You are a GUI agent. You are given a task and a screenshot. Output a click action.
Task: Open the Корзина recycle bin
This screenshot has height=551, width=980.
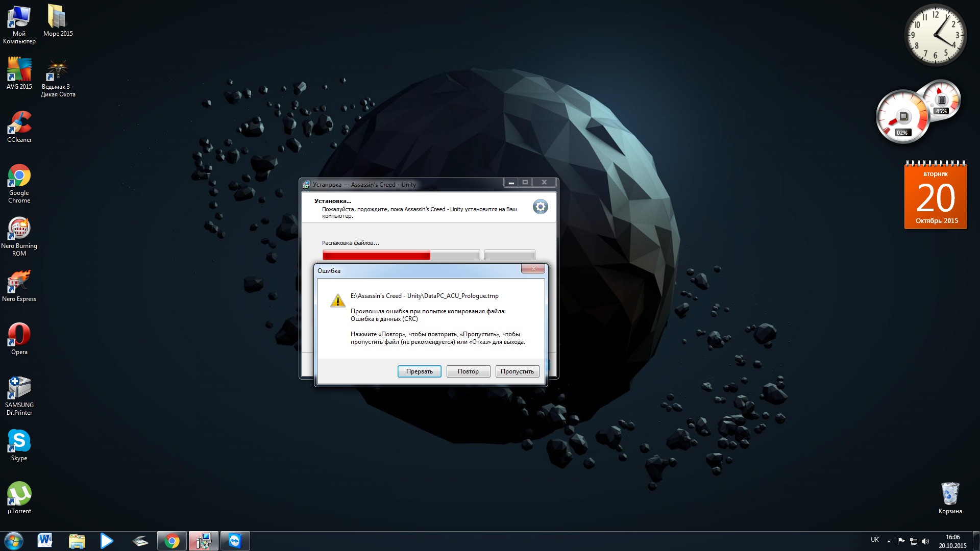[950, 498]
